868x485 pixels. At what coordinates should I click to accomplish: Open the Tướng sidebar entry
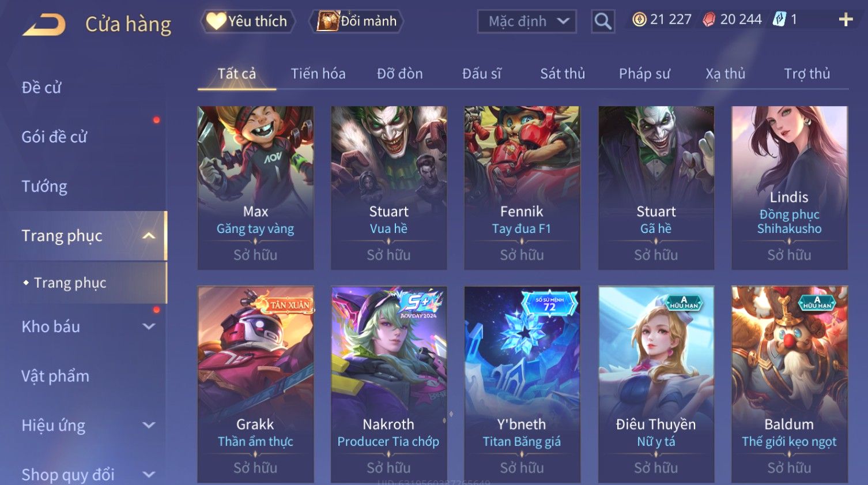tap(44, 186)
